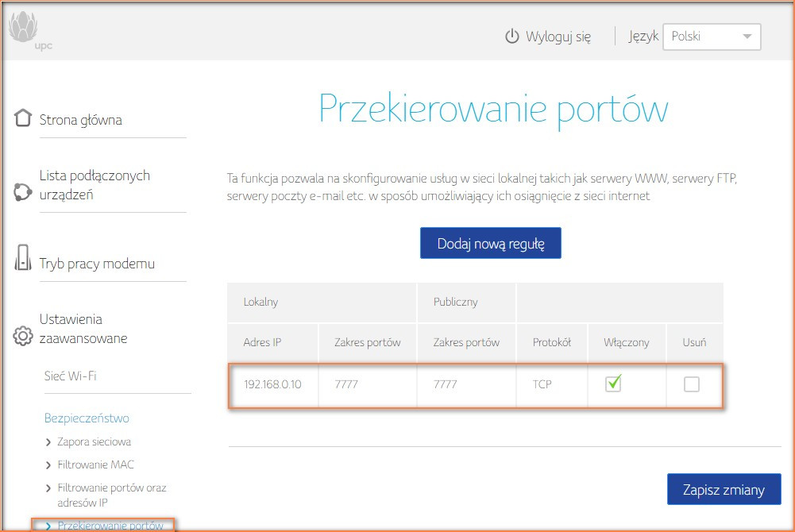Go to Lista podłączonych urządzeń
The width and height of the screenshot is (795, 532).
point(95,187)
